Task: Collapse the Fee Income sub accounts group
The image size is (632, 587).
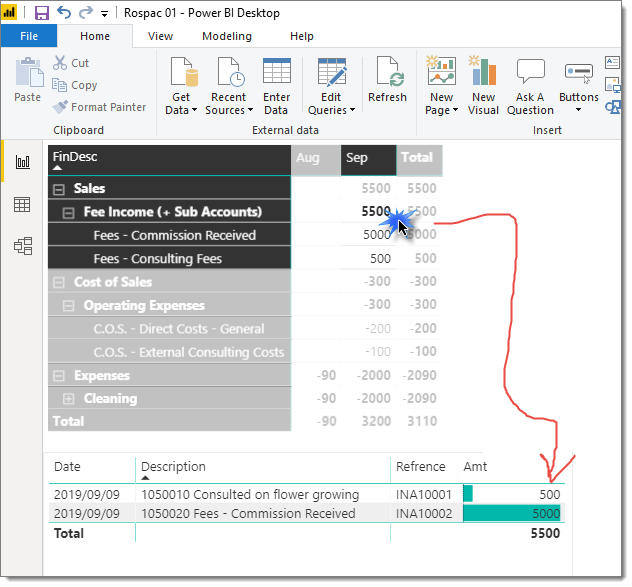Action: [69, 212]
